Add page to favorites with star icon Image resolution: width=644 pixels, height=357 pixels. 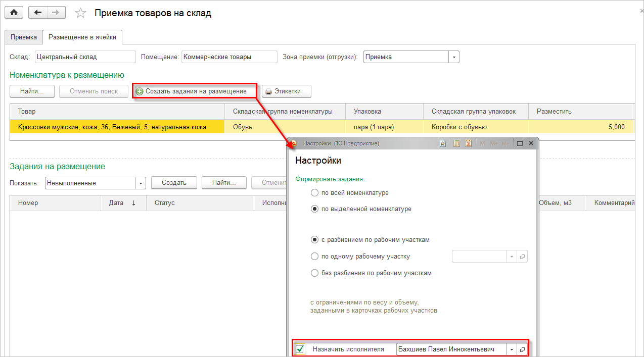click(80, 13)
